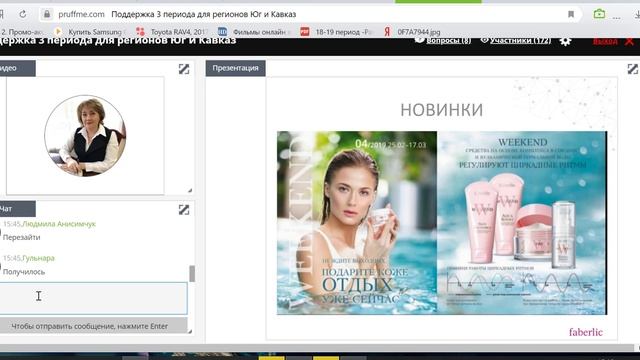This screenshot has height=360, width=640.
Task: Open the 'Фильмы онлайн' bookmark
Action: 253,31
